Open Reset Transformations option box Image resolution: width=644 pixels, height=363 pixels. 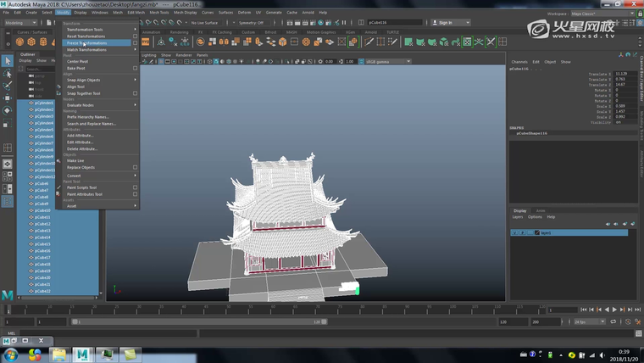[135, 36]
